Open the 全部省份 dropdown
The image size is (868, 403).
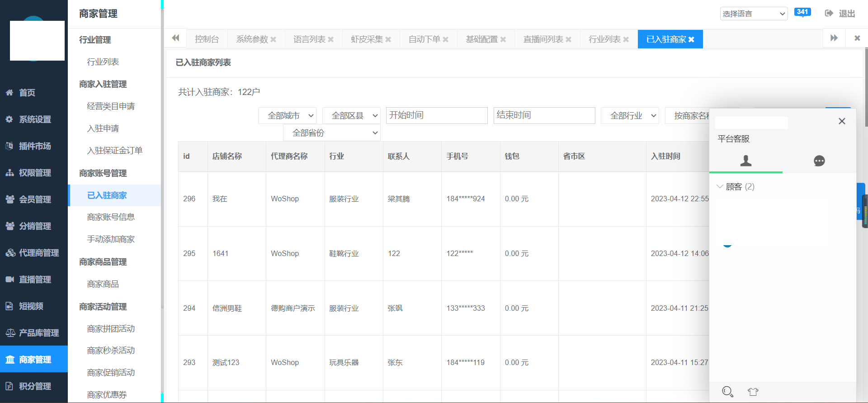332,133
